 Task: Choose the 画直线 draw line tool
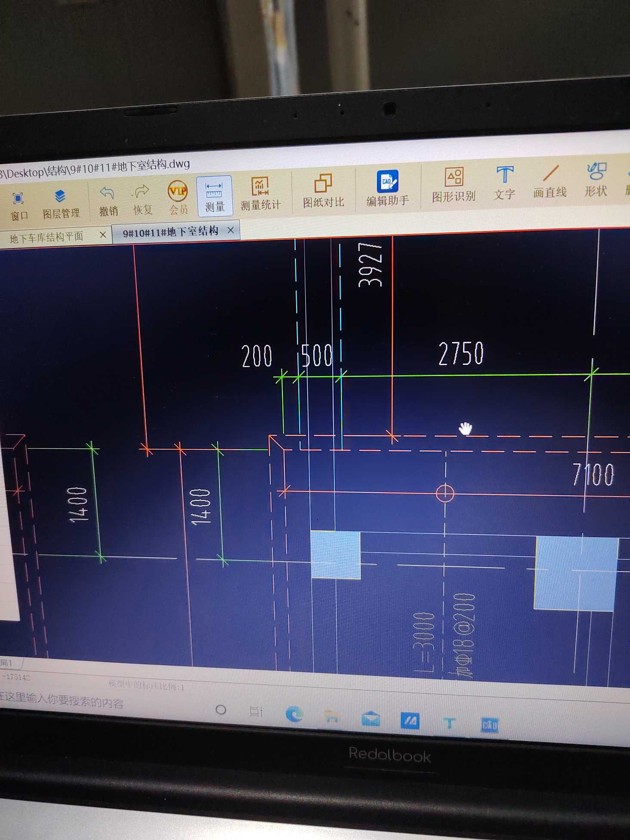point(550,181)
